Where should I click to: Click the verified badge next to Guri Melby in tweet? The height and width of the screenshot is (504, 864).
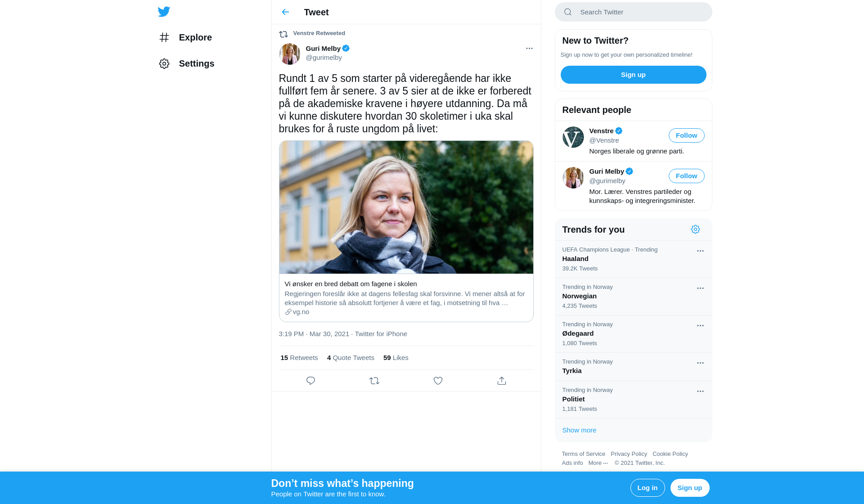346,48
